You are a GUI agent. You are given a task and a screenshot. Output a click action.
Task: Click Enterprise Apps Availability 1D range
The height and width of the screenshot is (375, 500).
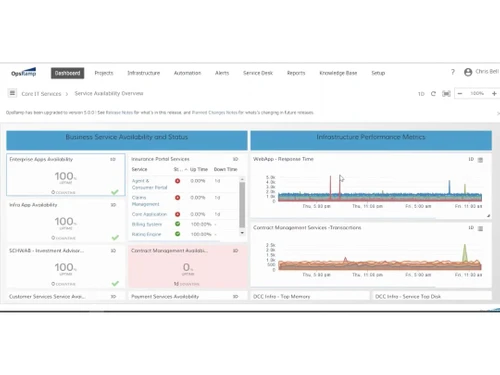113,159
